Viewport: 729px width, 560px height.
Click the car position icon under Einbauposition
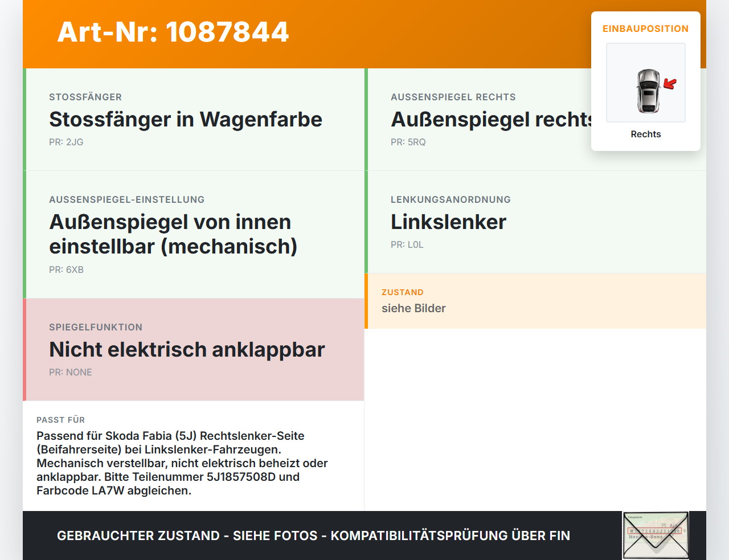coord(646,83)
